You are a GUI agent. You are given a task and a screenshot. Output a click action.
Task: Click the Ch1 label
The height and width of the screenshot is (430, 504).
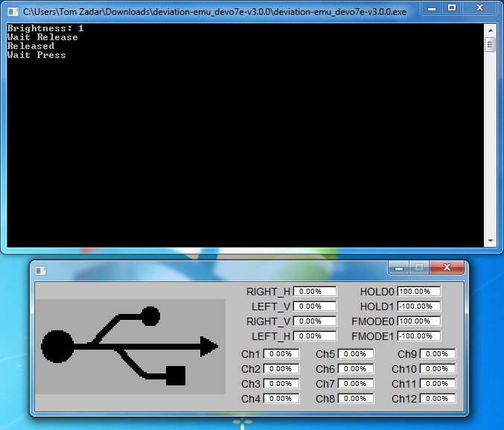tap(250, 354)
